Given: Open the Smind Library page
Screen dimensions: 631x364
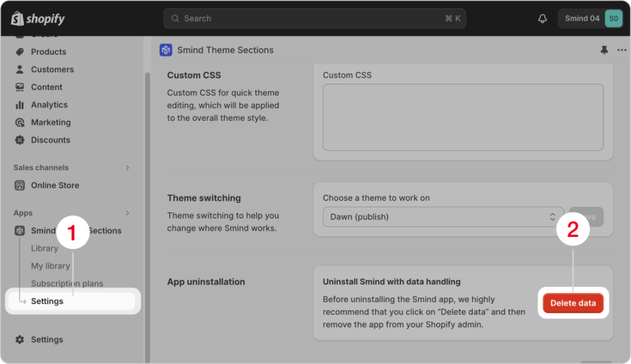Looking at the screenshot, I should [x=44, y=249].
